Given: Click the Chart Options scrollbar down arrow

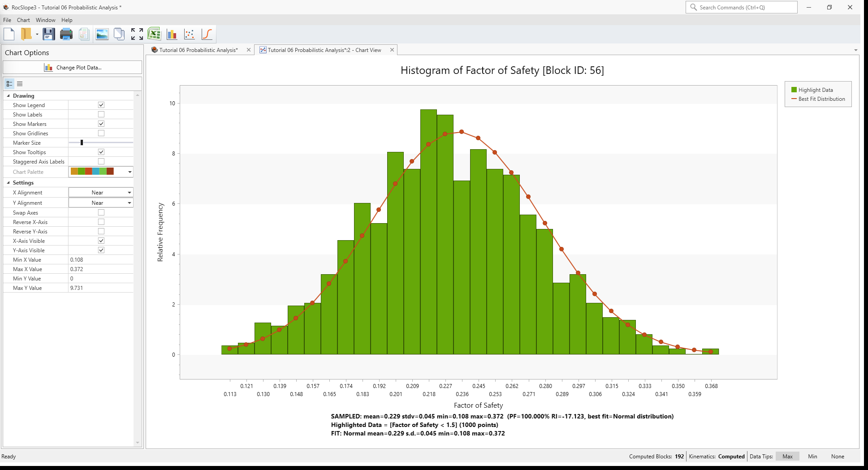Looking at the screenshot, I should [138, 443].
